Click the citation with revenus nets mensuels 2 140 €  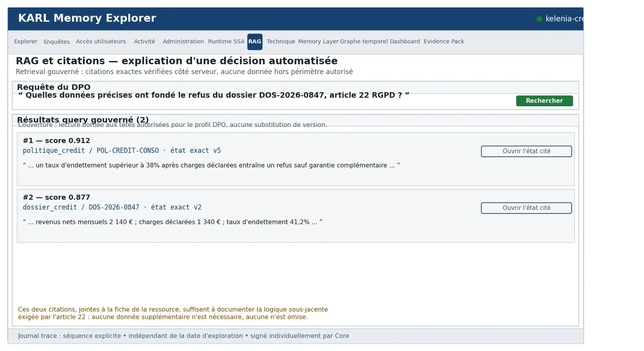[x=173, y=222]
